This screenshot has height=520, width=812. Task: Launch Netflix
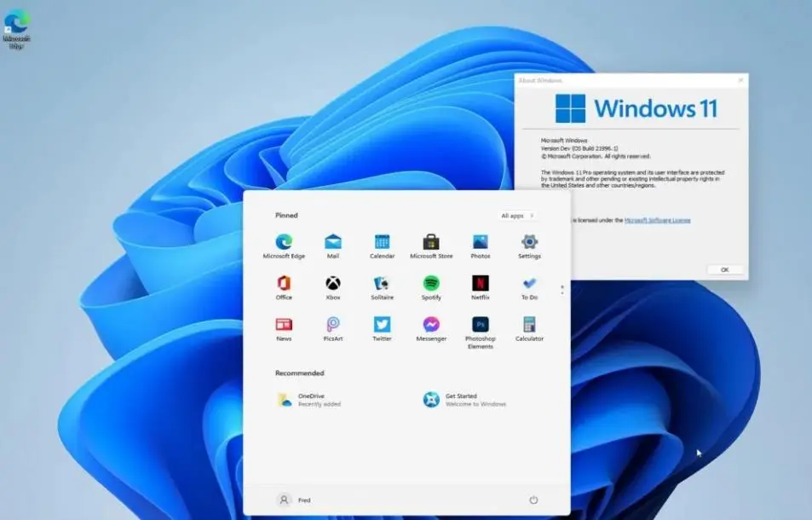point(480,287)
